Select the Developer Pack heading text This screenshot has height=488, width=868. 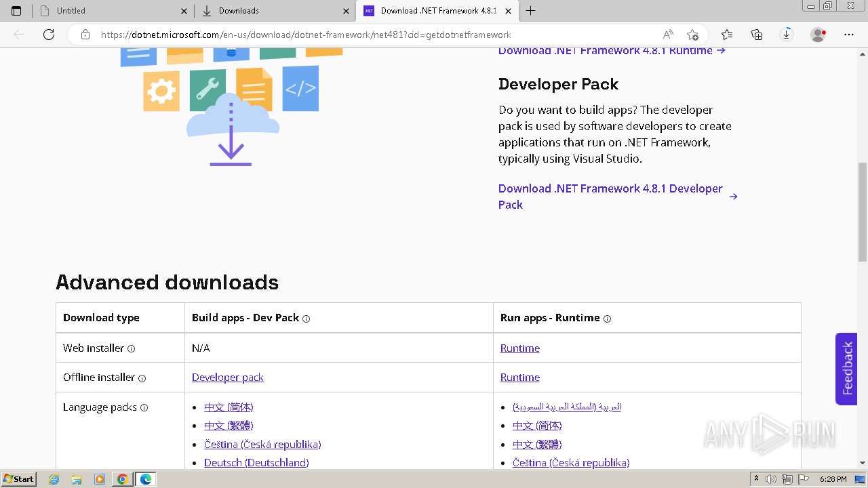559,84
